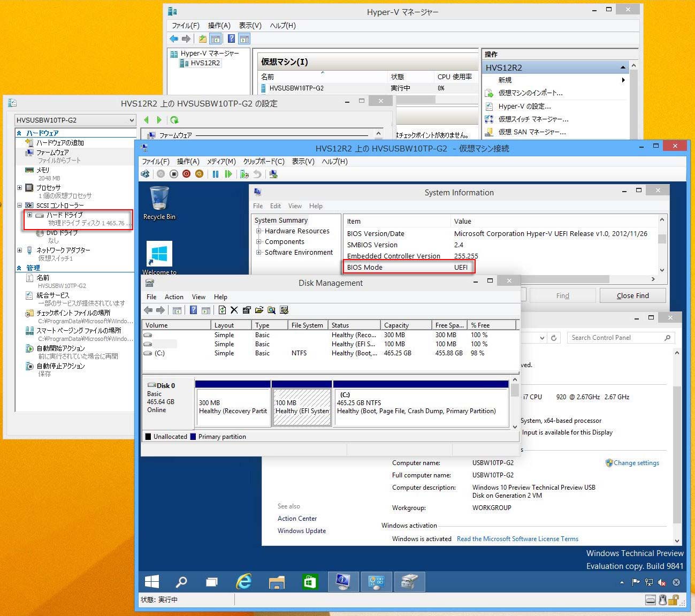Click the Close Find button

[633, 295]
